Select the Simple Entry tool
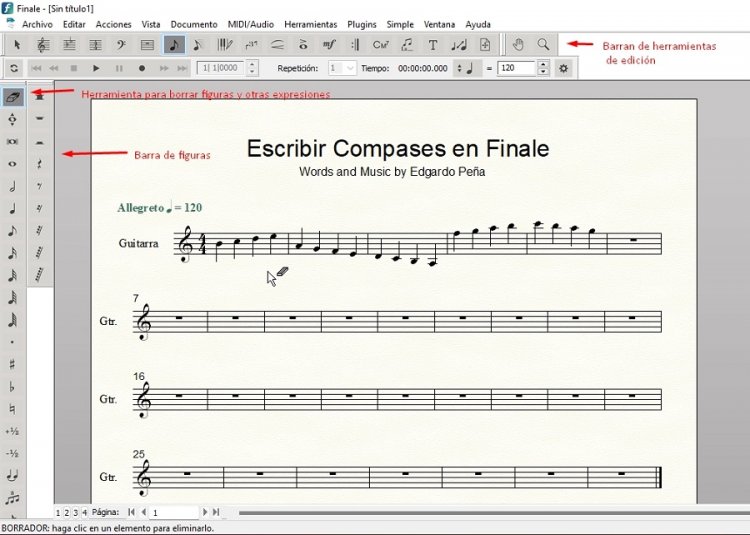This screenshot has width=750, height=535. point(174,45)
